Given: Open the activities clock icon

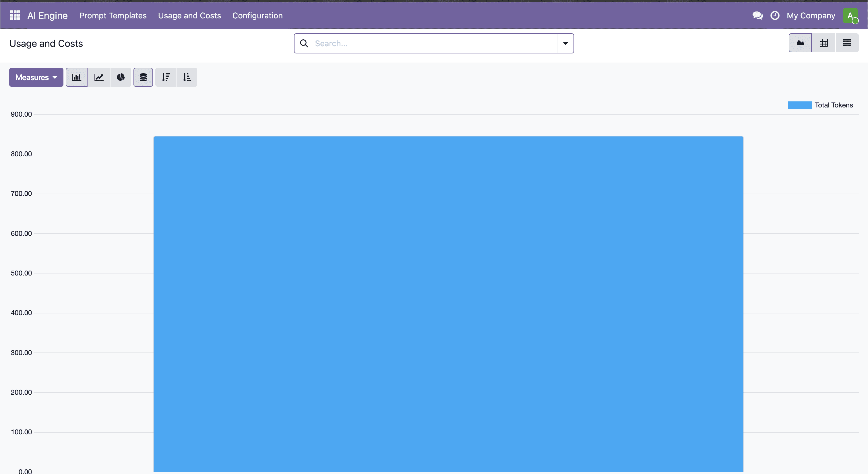Looking at the screenshot, I should pos(775,16).
